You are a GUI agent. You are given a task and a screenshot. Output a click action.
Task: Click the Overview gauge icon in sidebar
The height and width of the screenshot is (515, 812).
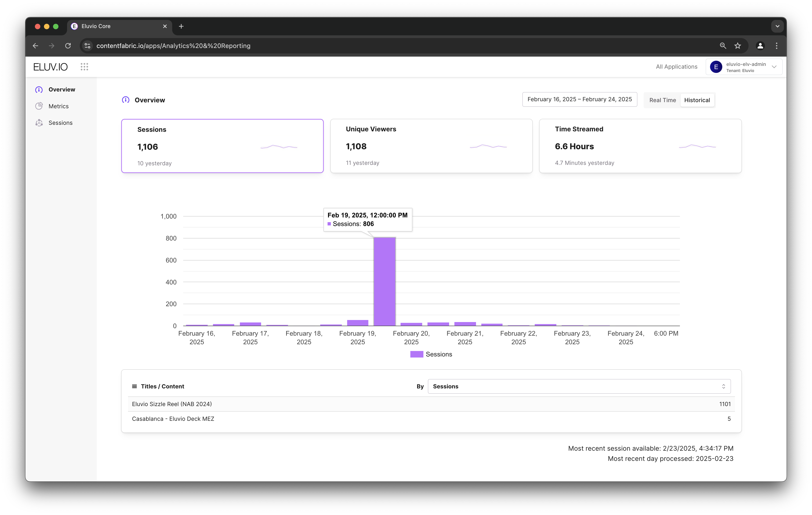[x=39, y=90]
